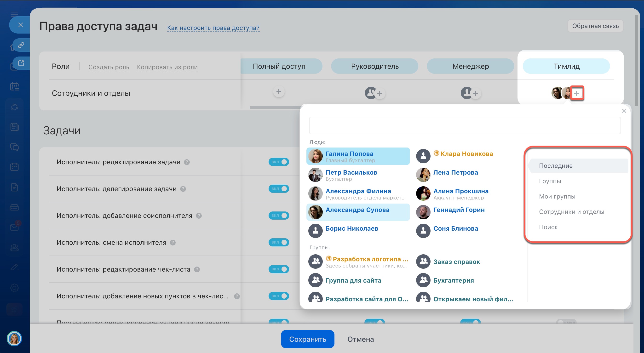Open page in new window icon
Viewport: 644px width, 353px height.
tap(21, 63)
